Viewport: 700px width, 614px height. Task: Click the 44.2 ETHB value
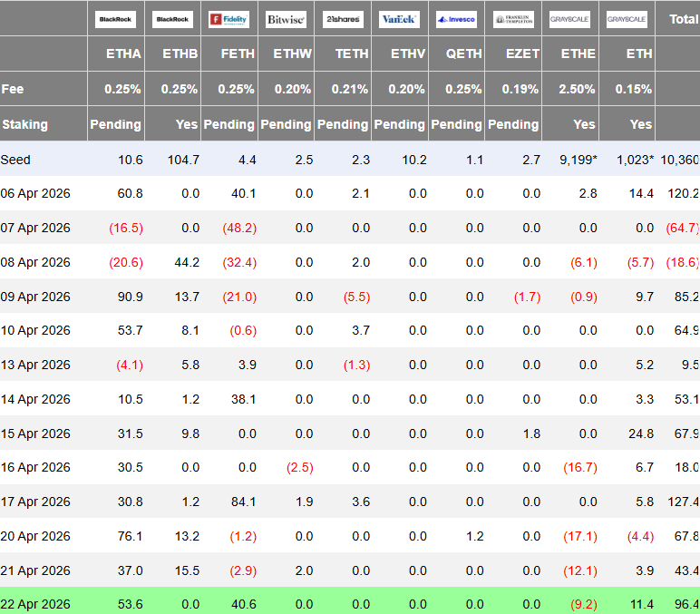coord(187,262)
